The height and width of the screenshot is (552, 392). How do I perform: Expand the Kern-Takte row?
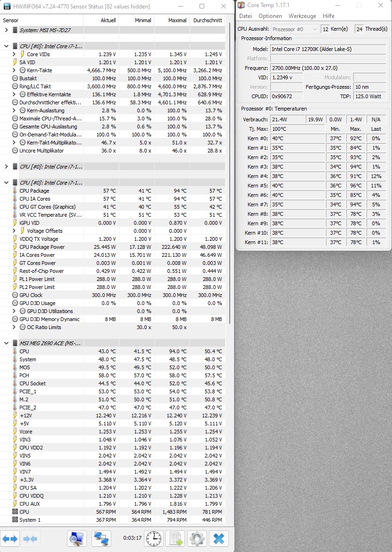click(x=14, y=70)
